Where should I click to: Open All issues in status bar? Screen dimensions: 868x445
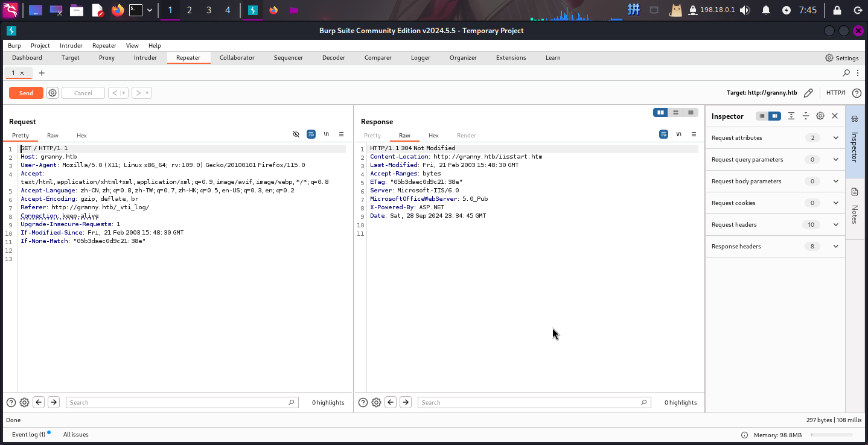76,434
